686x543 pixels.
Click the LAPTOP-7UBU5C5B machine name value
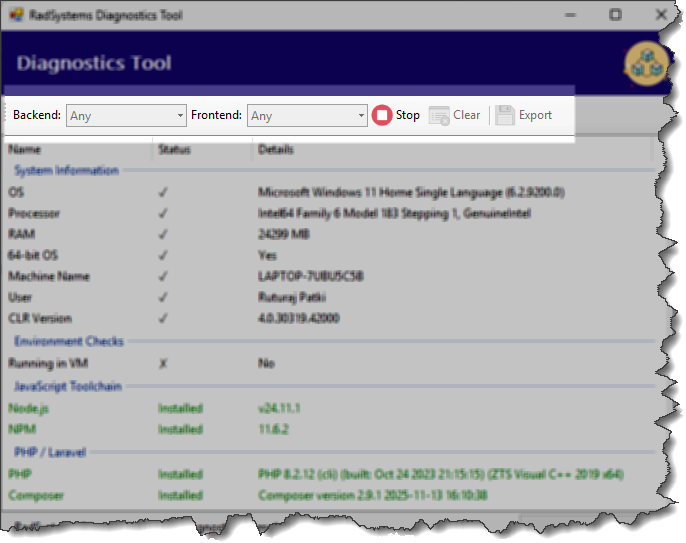coord(311,277)
